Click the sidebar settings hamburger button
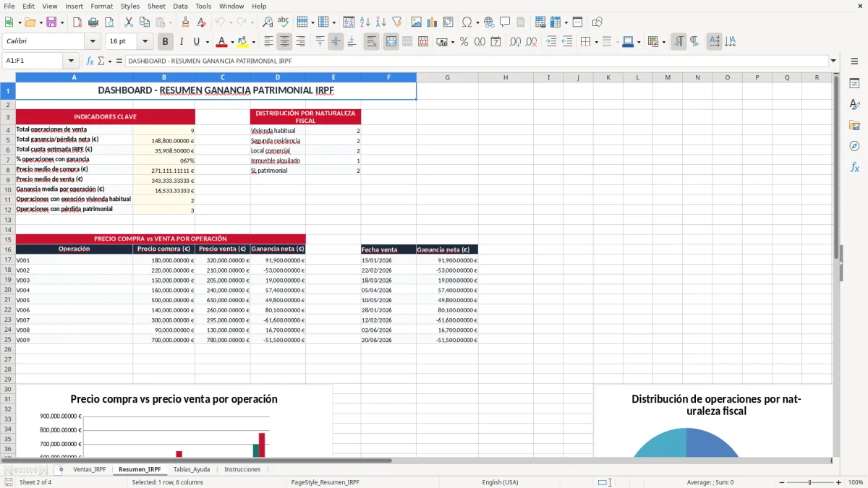Viewport: 868px width, 488px height. tap(854, 61)
